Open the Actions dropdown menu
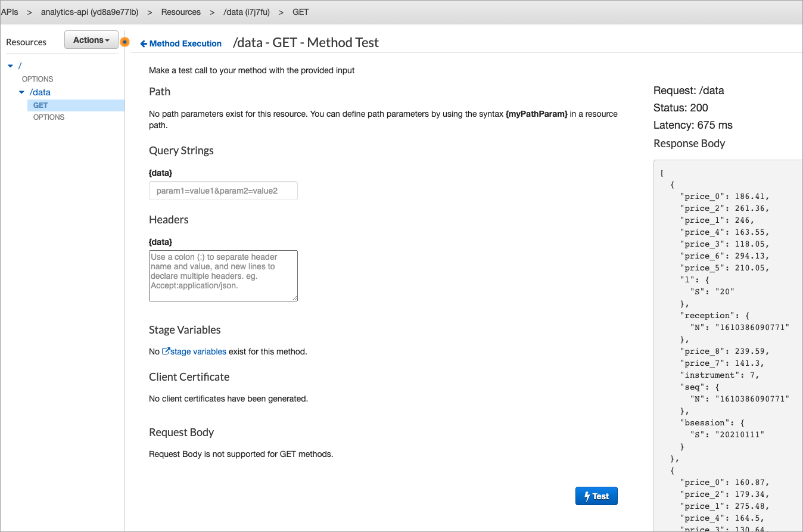 pyautogui.click(x=91, y=39)
